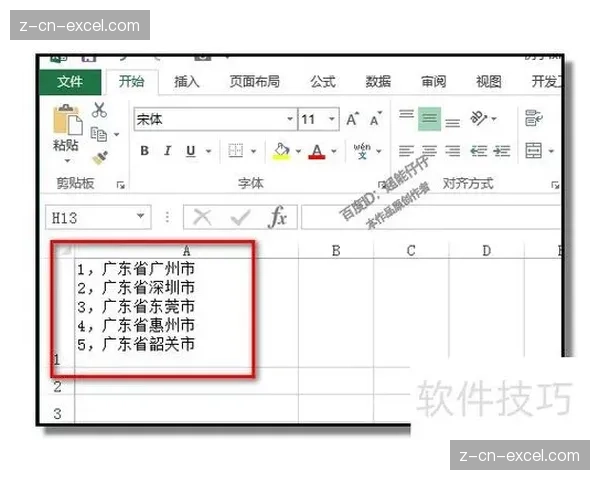The height and width of the screenshot is (480, 600).
Task: Click the Copy icon
Action: tap(99, 134)
